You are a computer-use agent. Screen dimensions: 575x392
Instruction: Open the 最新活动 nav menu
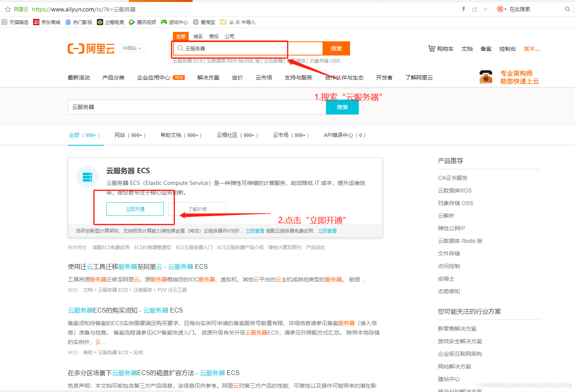(79, 78)
